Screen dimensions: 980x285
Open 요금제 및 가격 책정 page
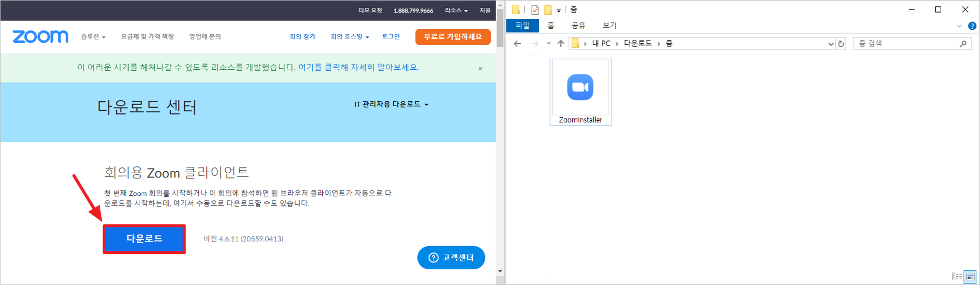[147, 37]
